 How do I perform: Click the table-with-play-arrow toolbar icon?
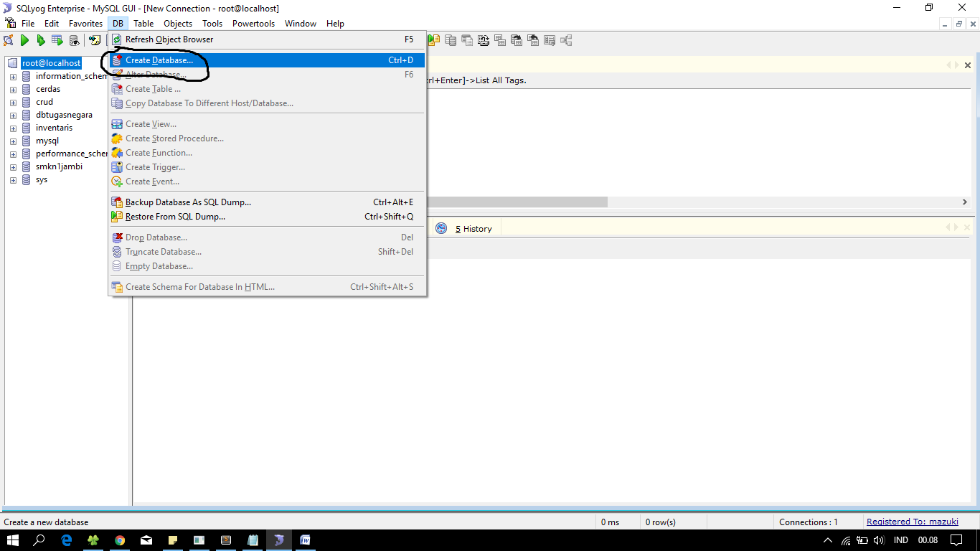click(x=57, y=40)
